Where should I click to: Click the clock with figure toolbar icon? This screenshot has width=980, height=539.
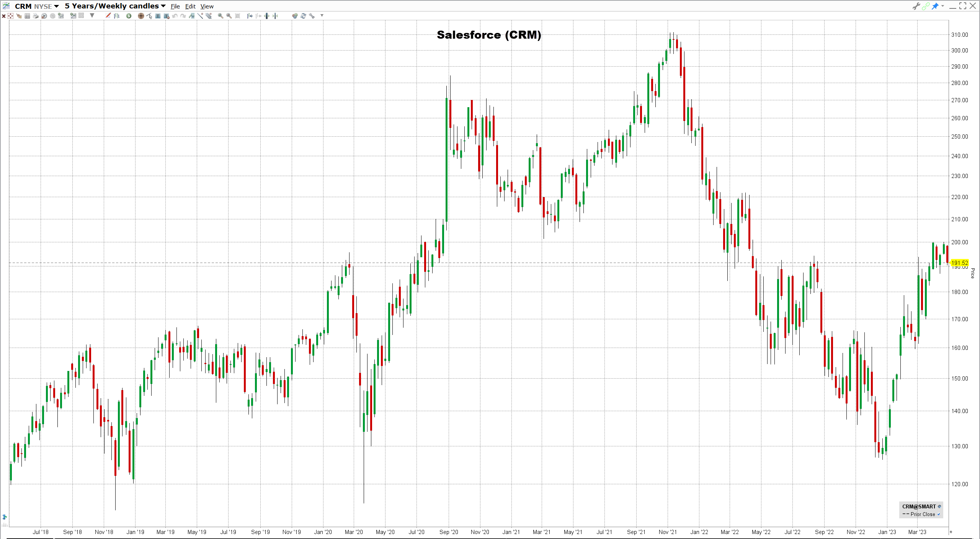click(x=44, y=16)
